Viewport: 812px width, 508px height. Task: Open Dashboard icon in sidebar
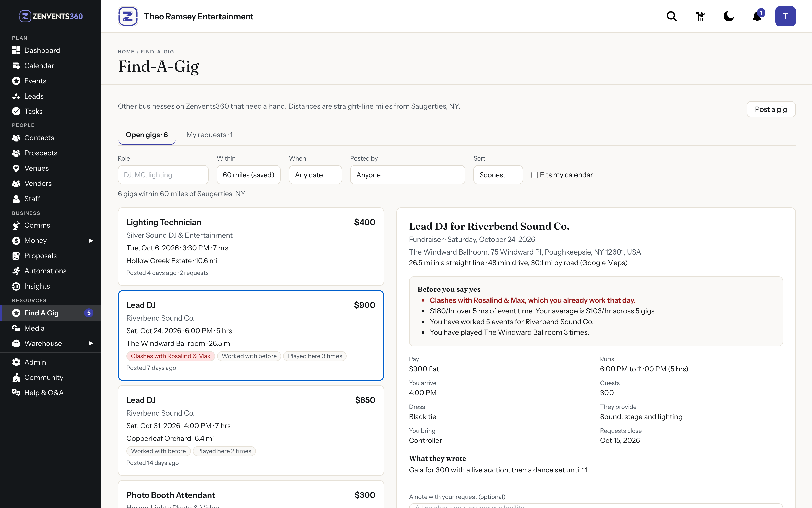coord(16,50)
